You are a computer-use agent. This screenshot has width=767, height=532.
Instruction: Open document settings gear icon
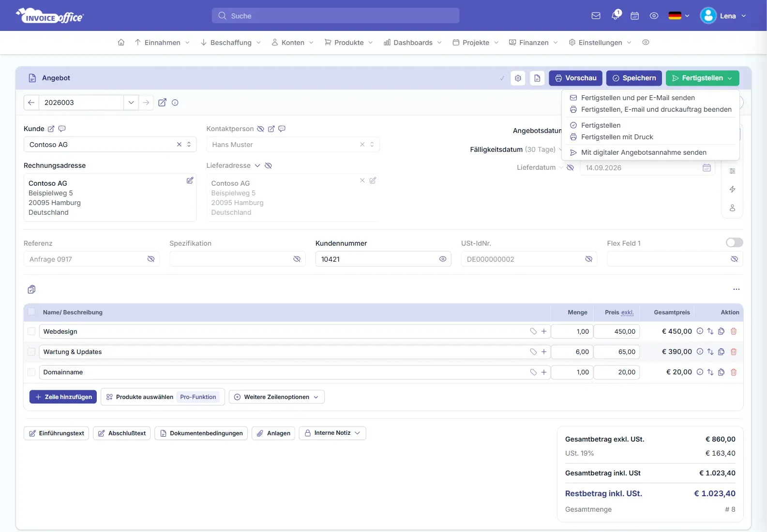(x=518, y=78)
